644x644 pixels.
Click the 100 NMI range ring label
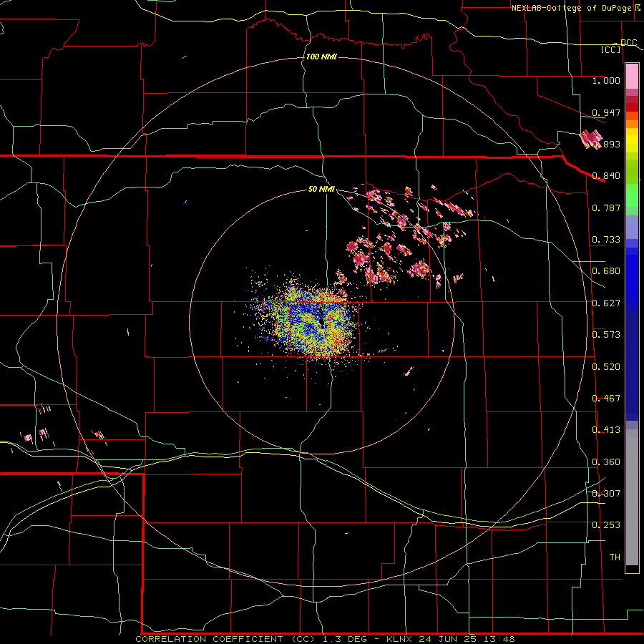(321, 57)
